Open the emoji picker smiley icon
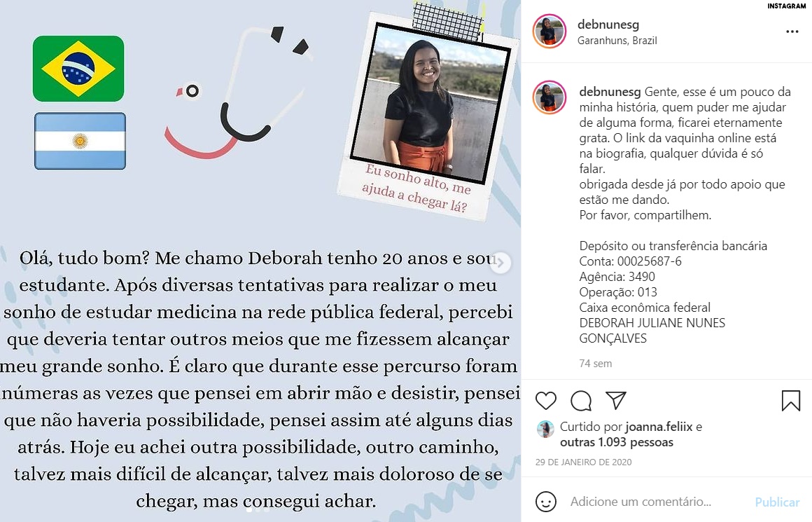This screenshot has height=522, width=812. [x=546, y=502]
